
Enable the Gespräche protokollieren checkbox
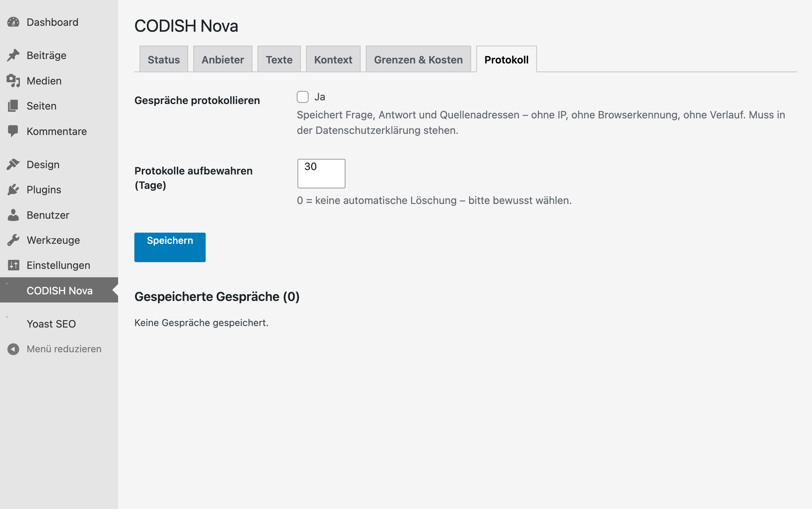[x=303, y=97]
